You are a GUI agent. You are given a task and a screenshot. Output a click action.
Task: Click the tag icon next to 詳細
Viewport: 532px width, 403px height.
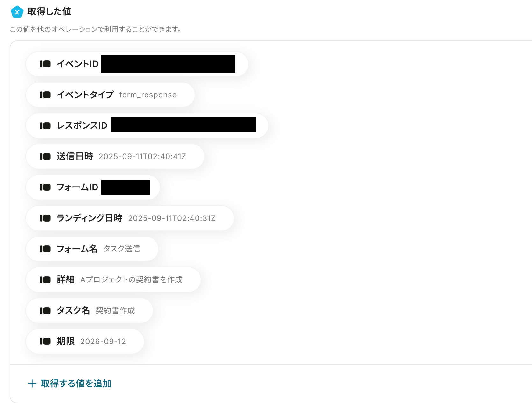coord(45,280)
